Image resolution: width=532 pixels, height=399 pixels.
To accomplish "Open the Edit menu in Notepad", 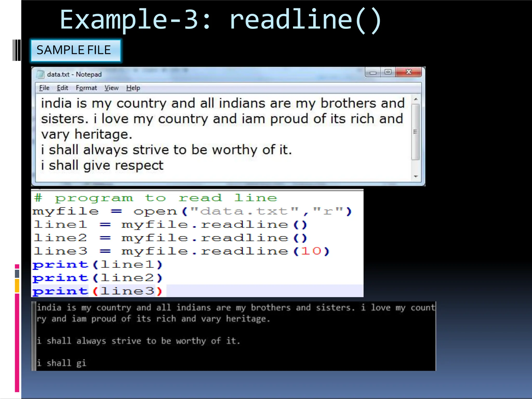I will (62, 88).
